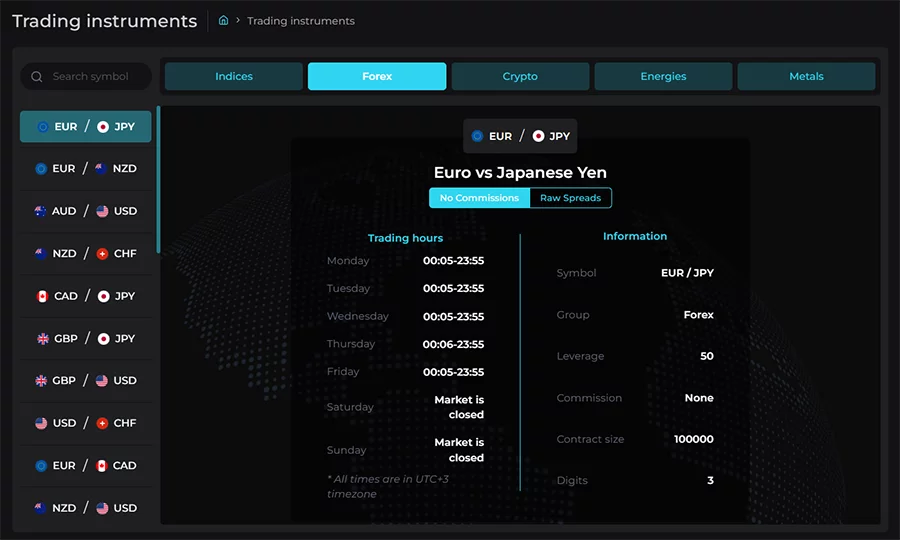Click the Japan flag in the detail panel badge

click(x=538, y=136)
